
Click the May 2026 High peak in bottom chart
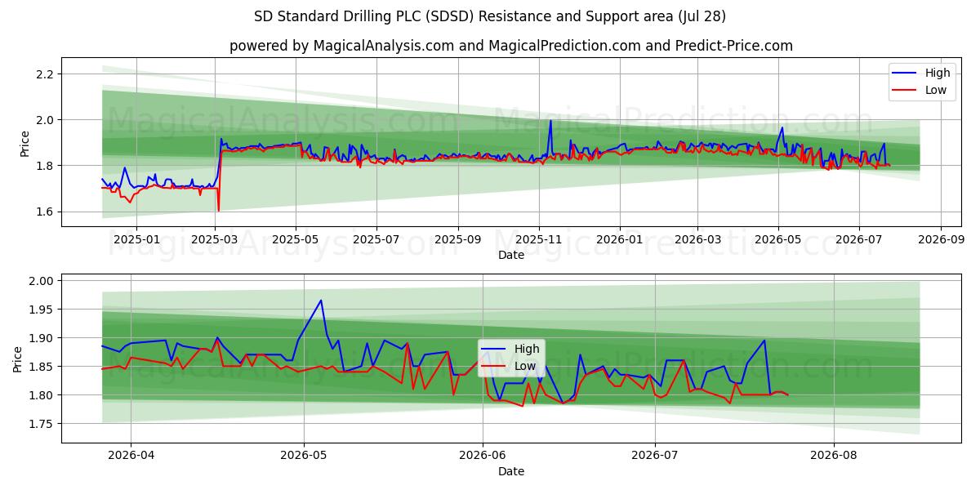[x=321, y=301]
